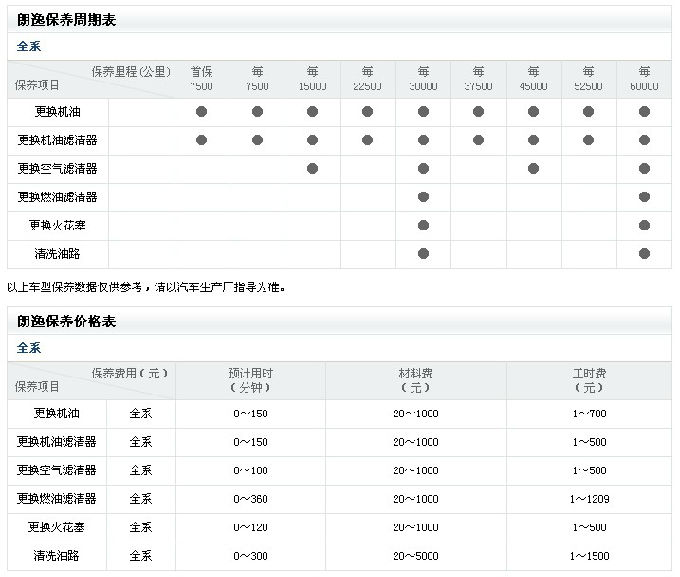
Task: Click the disclaimer text 以上车型保养数据仅供参考
Action: (74, 287)
